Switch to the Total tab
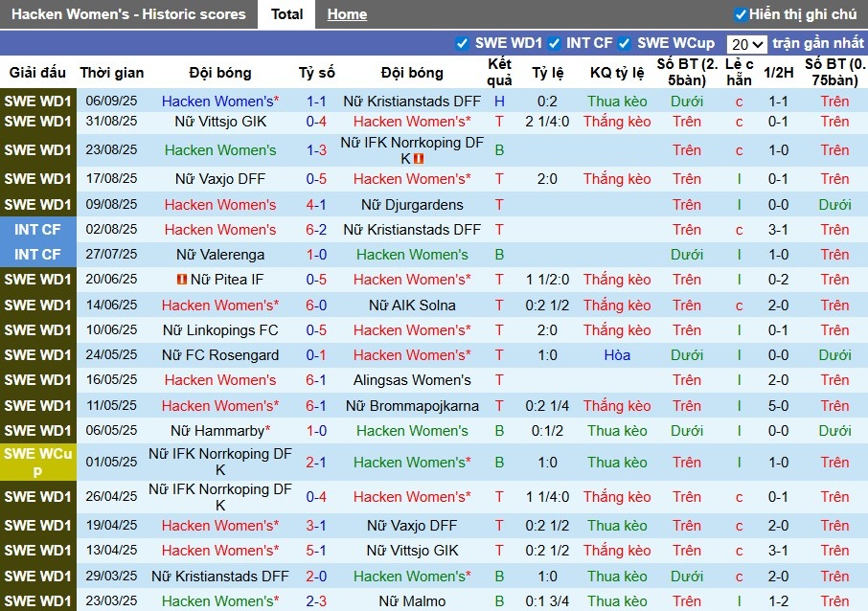Screen dimensions: 868x611 tap(286, 13)
